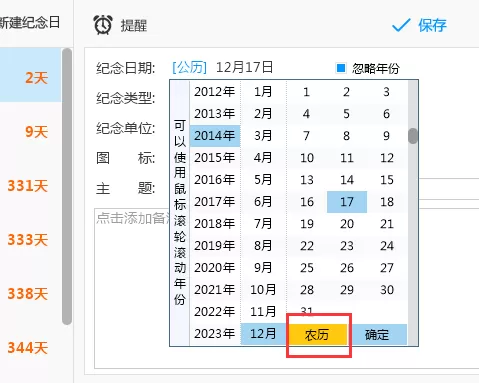Click the 12月17日 date value
This screenshot has width=479, height=383.
click(x=244, y=67)
